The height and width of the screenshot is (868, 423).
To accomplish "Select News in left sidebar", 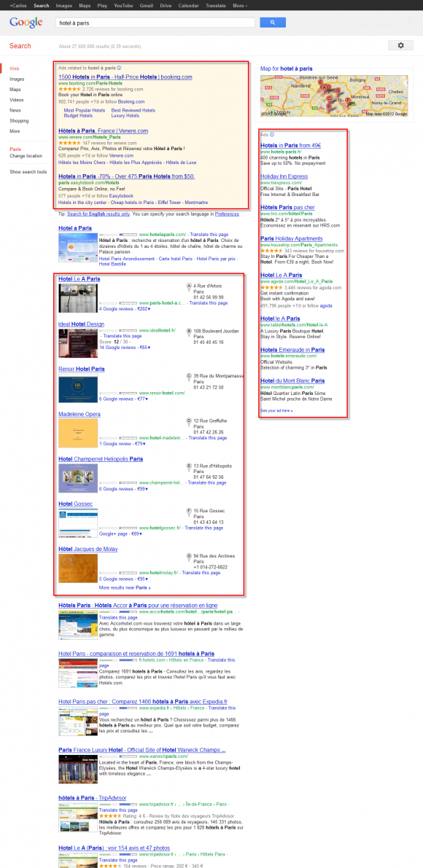I will pyautogui.click(x=15, y=110).
